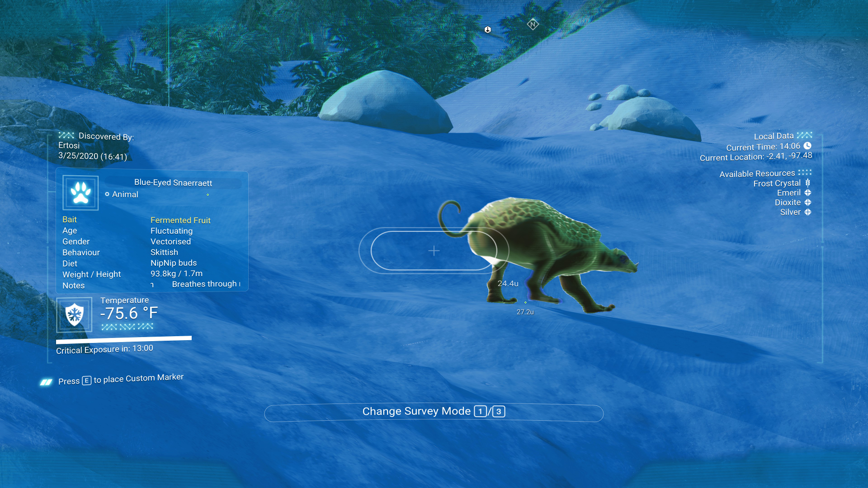Click the E key hint
This screenshot has height=488, width=868.
click(x=87, y=380)
